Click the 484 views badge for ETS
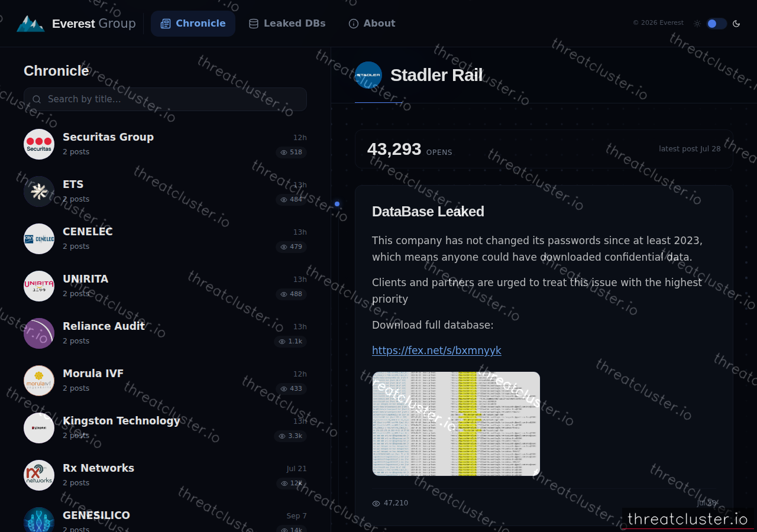757x532 pixels. 292,200
